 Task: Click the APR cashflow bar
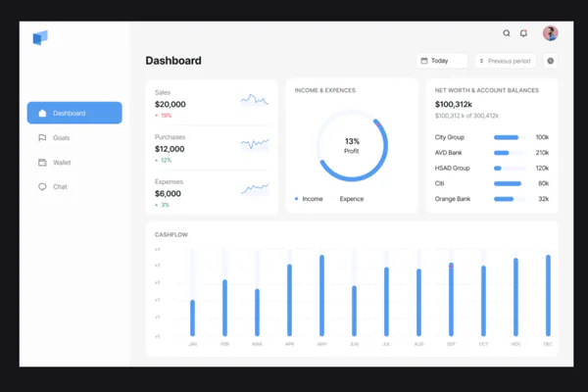point(289,300)
